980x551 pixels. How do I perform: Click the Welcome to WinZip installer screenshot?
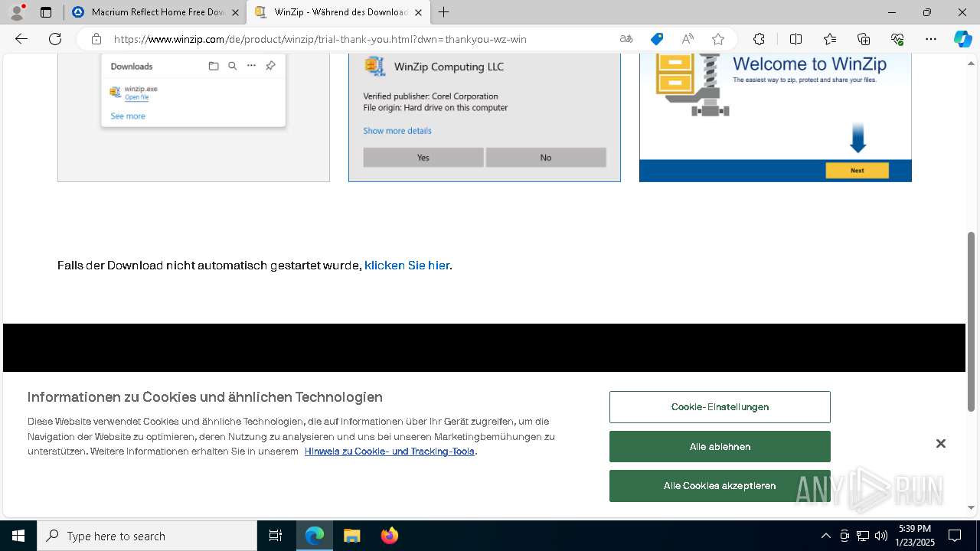point(776,117)
